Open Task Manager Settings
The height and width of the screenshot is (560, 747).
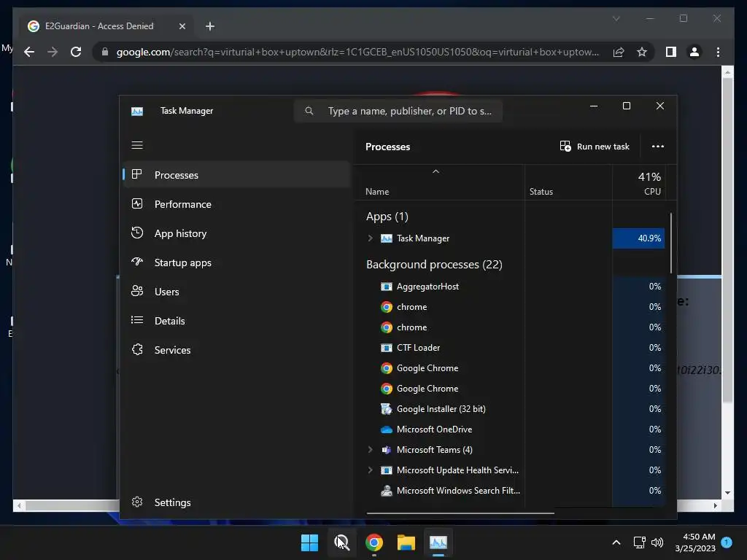click(237, 502)
